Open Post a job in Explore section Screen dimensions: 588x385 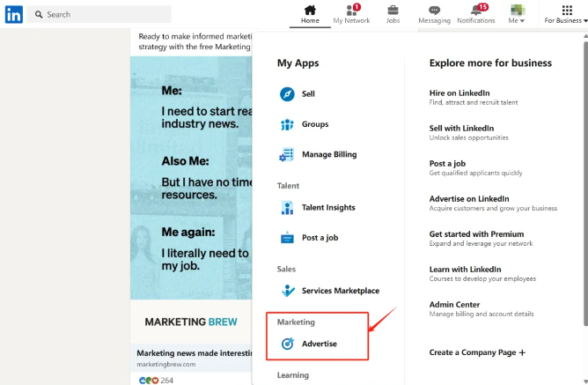447,164
